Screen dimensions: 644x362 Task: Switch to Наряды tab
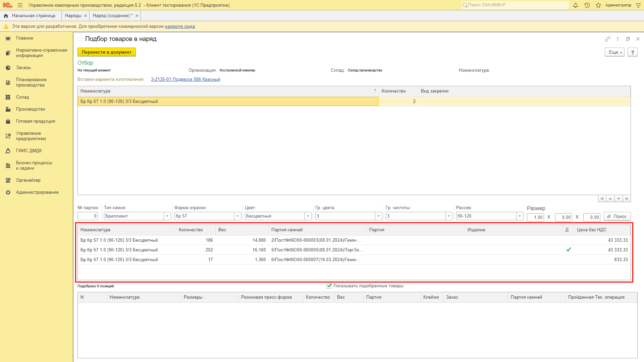[x=73, y=16]
